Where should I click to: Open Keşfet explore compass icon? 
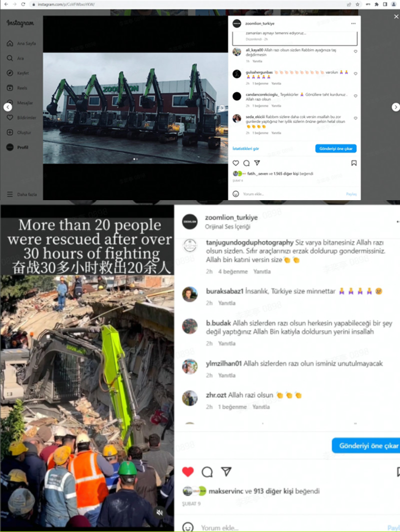pos(10,73)
